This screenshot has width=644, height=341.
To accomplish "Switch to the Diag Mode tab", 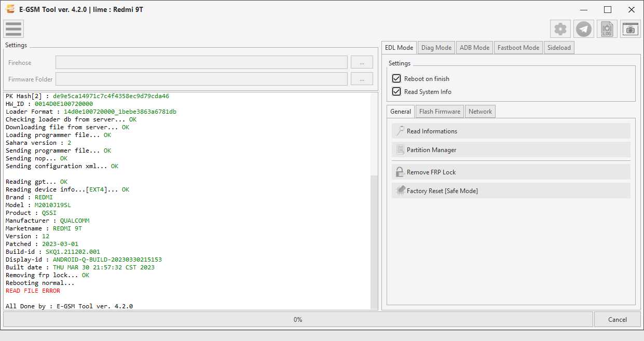I will (x=436, y=48).
